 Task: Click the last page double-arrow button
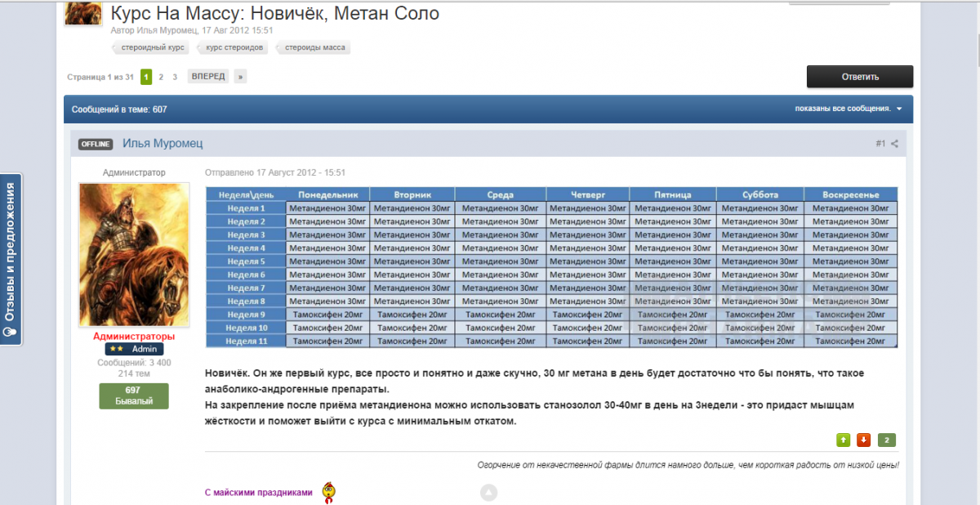tap(240, 77)
